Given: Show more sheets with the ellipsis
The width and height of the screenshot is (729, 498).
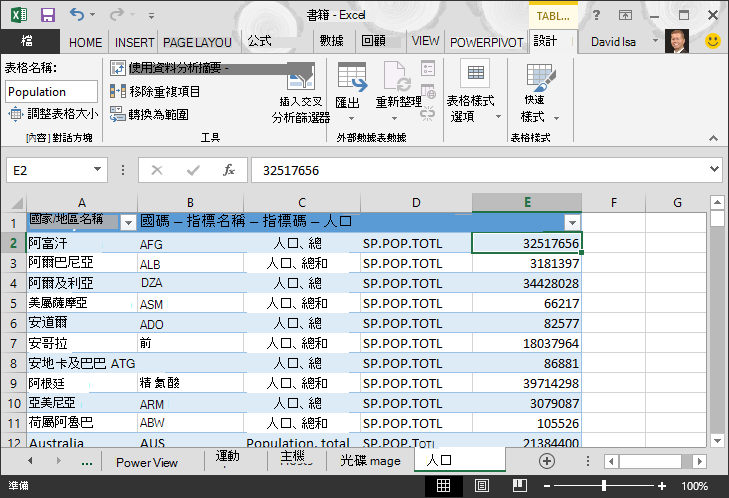Looking at the screenshot, I should (x=86, y=462).
